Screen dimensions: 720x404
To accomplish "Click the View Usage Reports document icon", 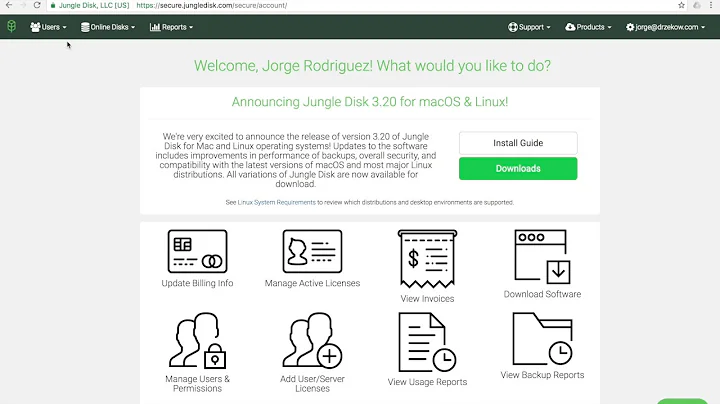I will 428,342.
